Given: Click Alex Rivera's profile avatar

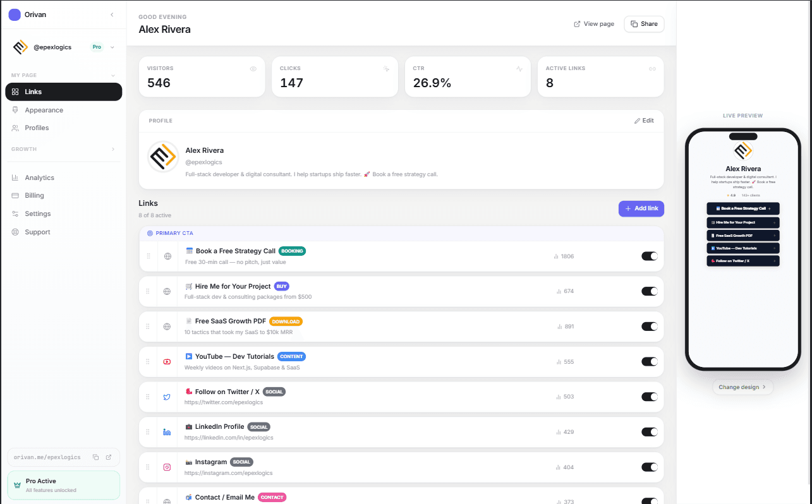Looking at the screenshot, I should click(163, 157).
